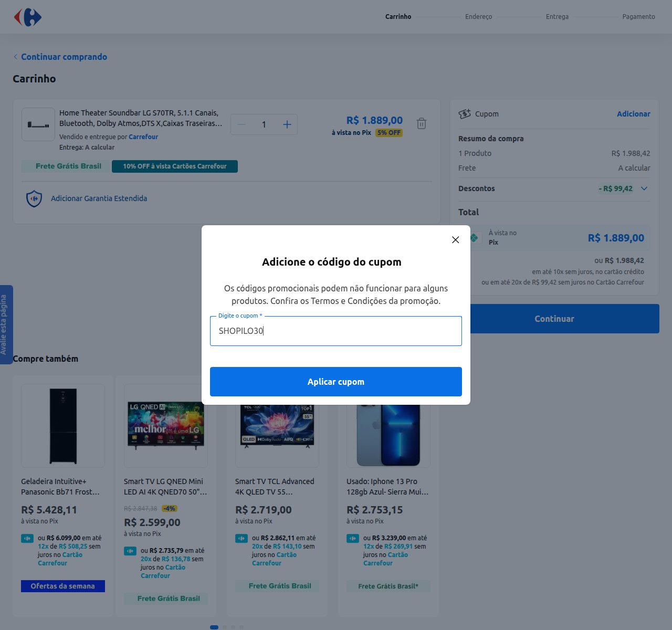This screenshot has height=630, width=672.
Task: Click the - R$ 99,42 discount value
Action: [616, 188]
